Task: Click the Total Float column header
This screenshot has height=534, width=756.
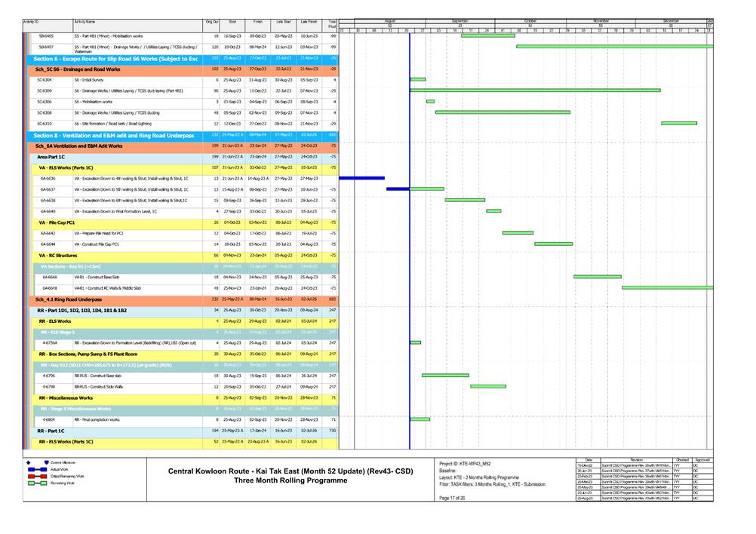Action: (332, 24)
